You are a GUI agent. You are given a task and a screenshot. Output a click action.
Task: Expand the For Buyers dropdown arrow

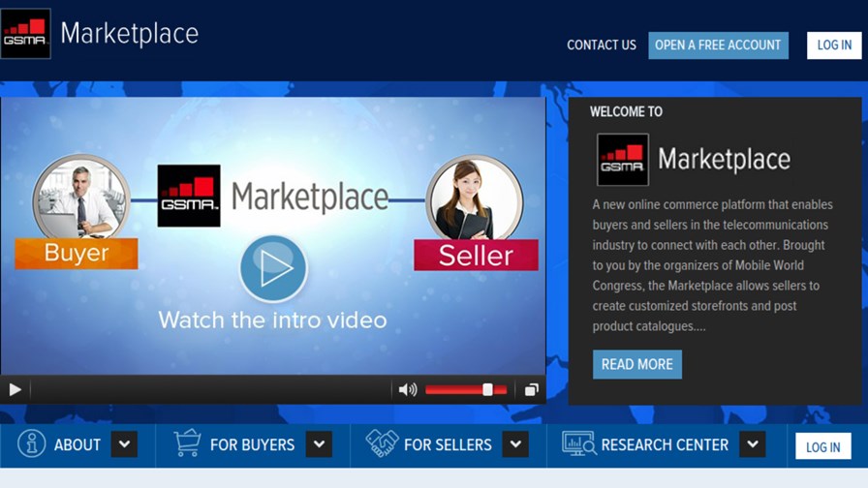(x=320, y=444)
